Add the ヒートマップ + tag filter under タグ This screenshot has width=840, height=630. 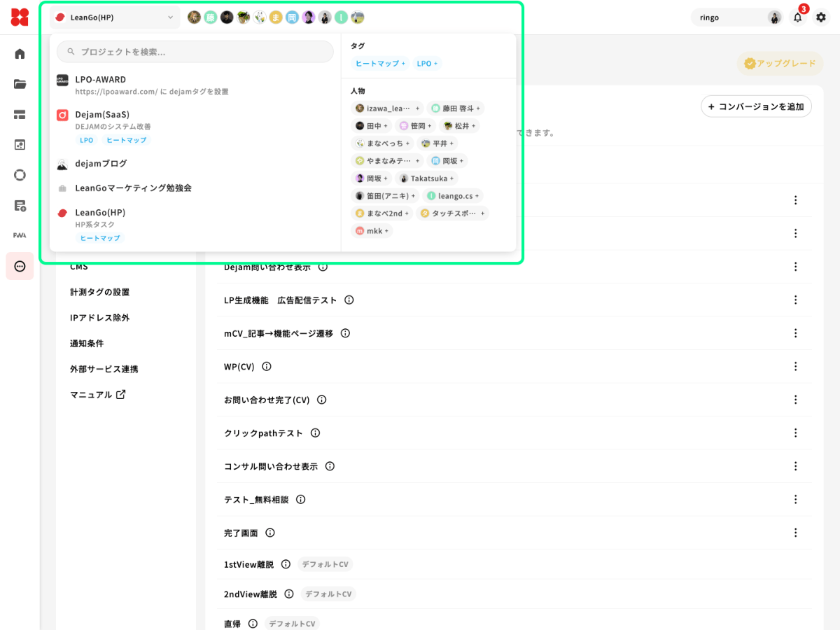(x=380, y=64)
